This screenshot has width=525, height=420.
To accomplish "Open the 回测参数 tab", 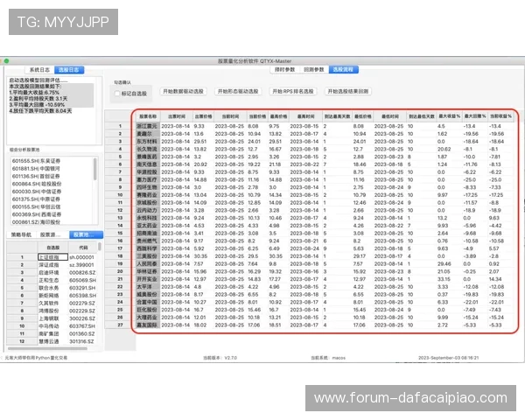I will pos(313,69).
